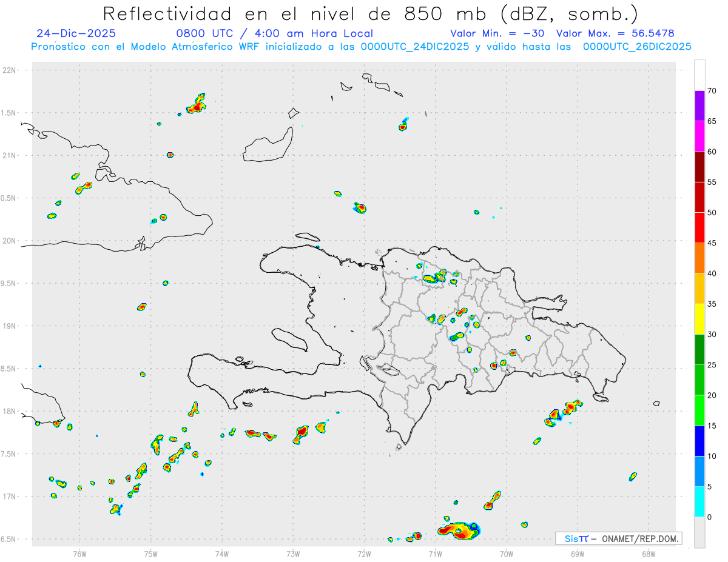This screenshot has height=562, width=728.
Task: Click the colorbar value '65'
Action: 712,121
